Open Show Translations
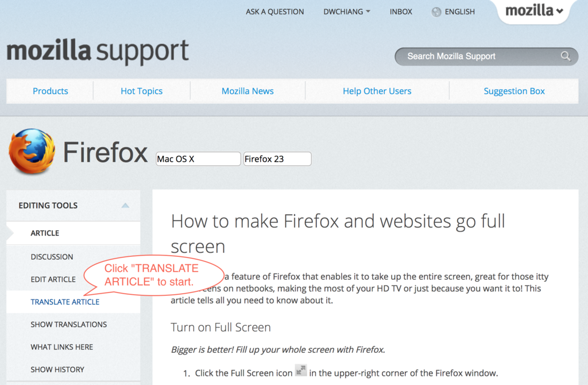The width and height of the screenshot is (588, 385). pos(69,325)
